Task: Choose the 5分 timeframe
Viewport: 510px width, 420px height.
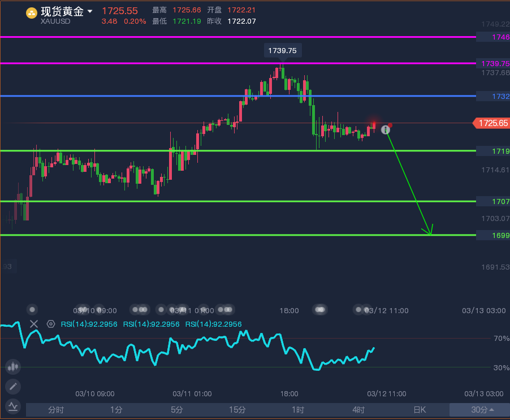Action: (177, 410)
